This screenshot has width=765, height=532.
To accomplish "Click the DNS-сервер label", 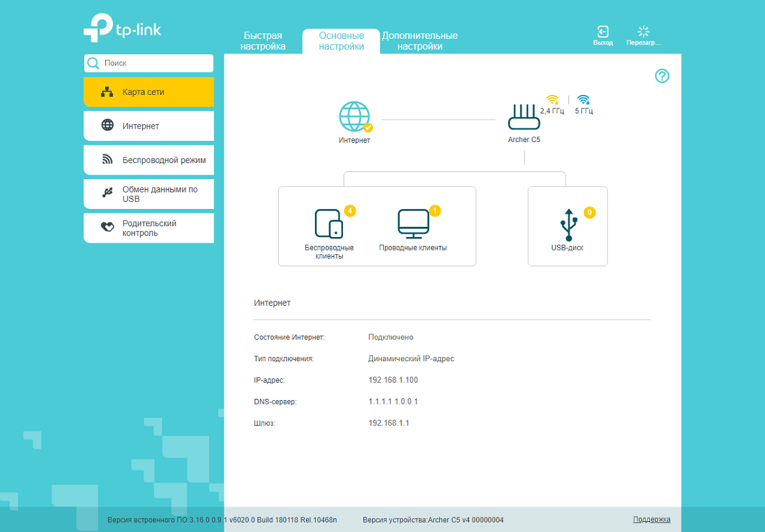I will tap(275, 401).
